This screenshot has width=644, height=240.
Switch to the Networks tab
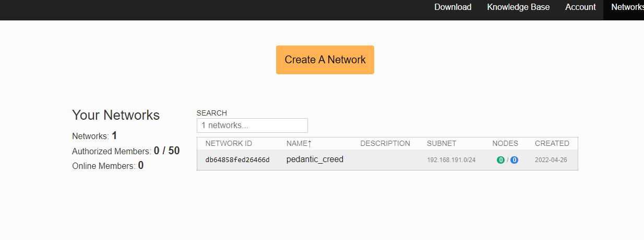click(626, 7)
